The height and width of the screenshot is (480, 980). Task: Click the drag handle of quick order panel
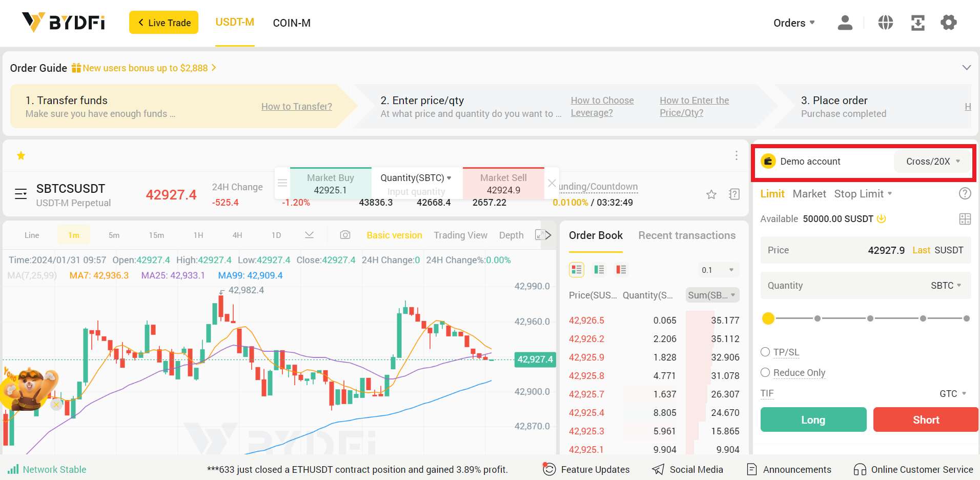[282, 183]
